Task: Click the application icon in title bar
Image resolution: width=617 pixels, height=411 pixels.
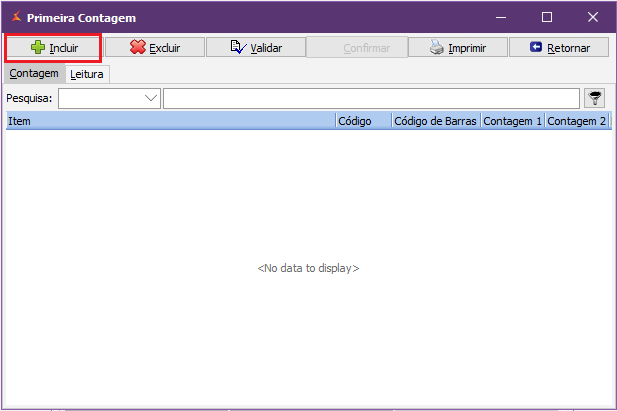Action: [x=17, y=17]
